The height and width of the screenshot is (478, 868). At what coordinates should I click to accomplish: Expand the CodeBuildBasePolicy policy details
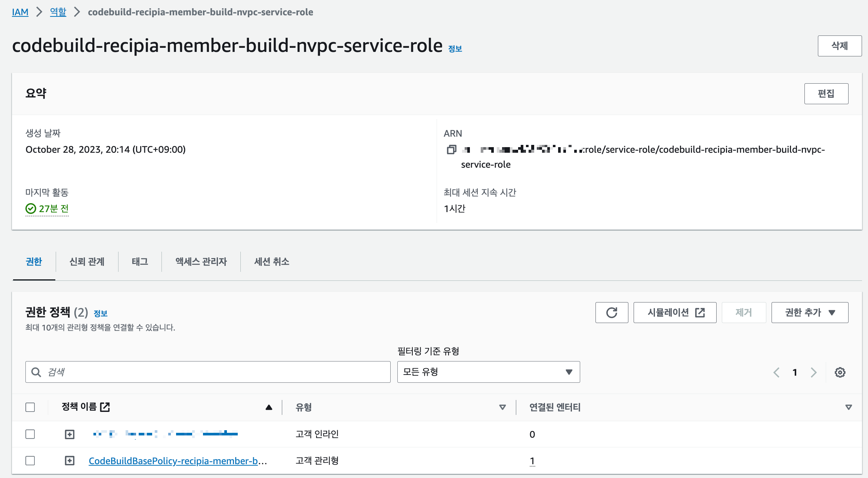(70, 460)
